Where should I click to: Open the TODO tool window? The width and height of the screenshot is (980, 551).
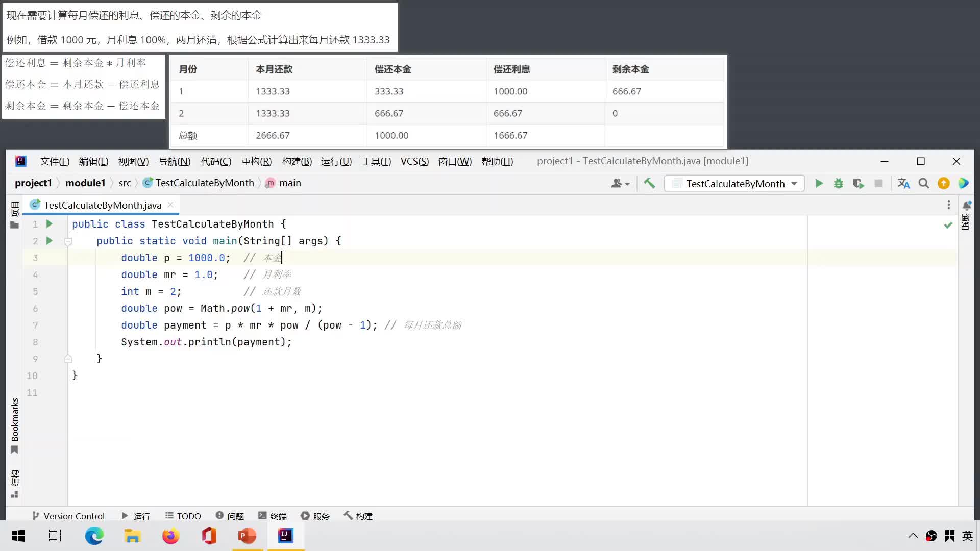tap(183, 516)
